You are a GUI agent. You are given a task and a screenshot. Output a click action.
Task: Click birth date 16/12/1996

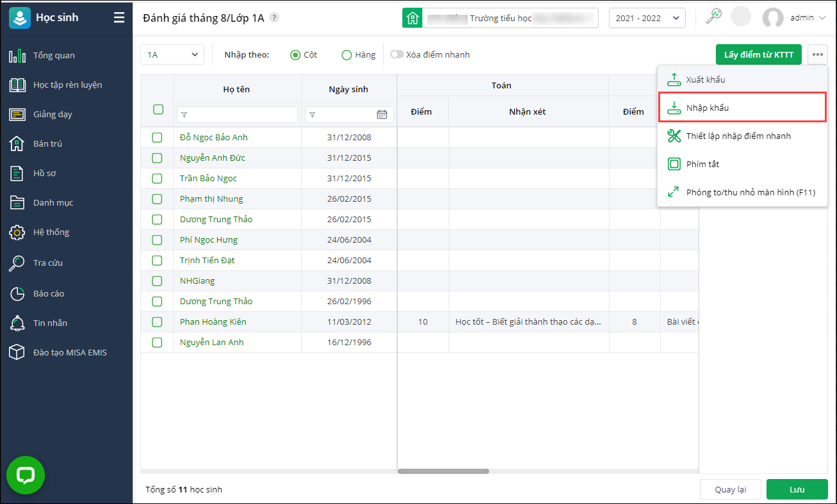[x=349, y=343]
